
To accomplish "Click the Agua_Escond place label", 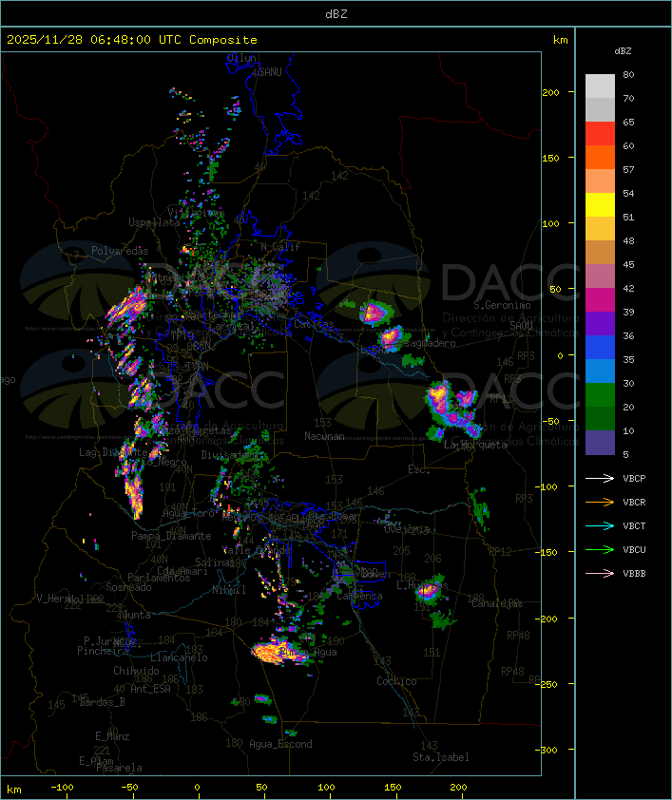I will click(280, 744).
